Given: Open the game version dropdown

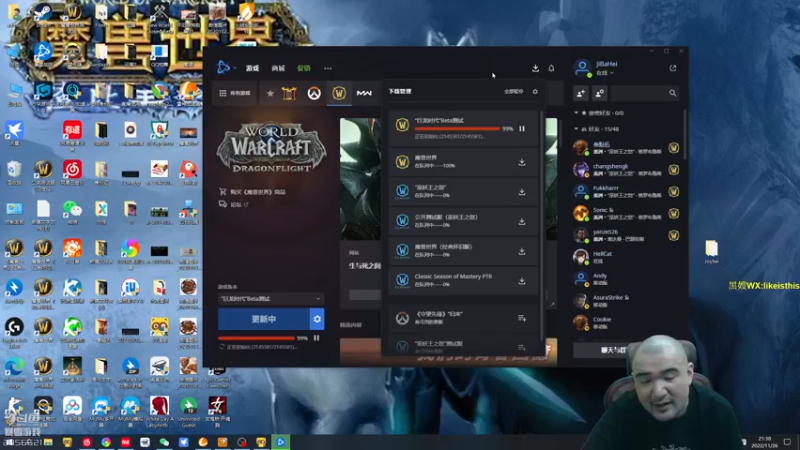Looking at the screenshot, I should [270, 298].
